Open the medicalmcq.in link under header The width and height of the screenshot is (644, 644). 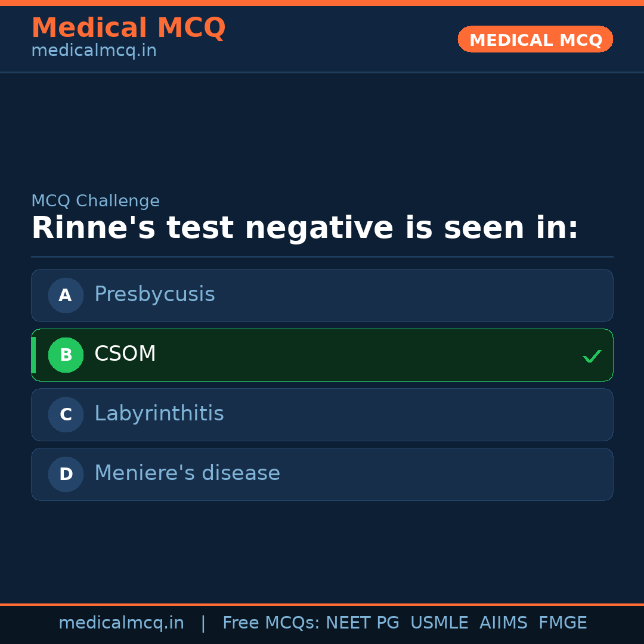(x=94, y=51)
